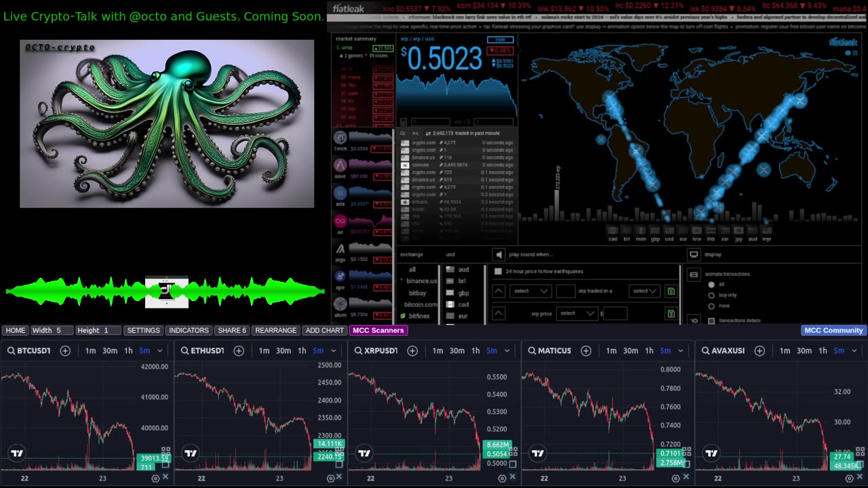This screenshot has width=868, height=488.
Task: Select the 1inch coin icon
Action: click(x=340, y=138)
